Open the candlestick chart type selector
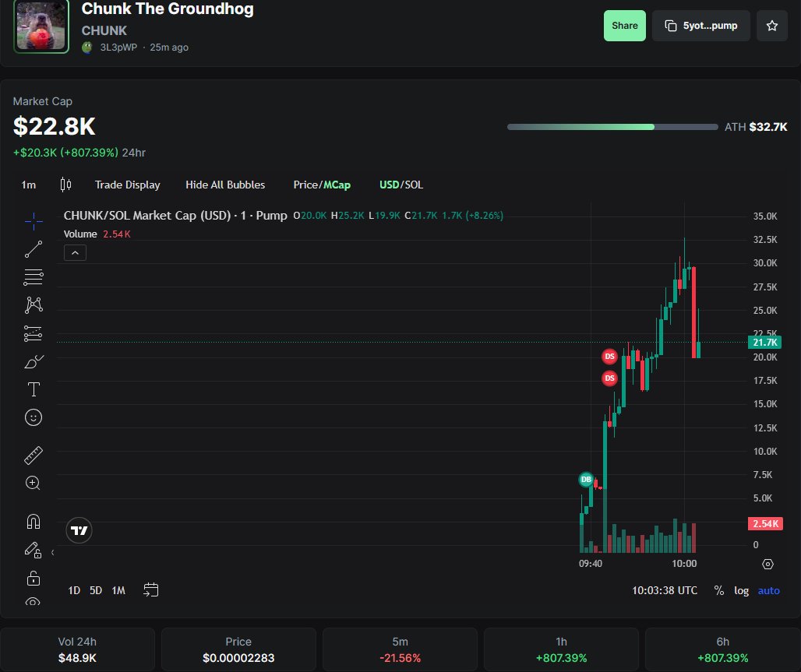The height and width of the screenshot is (672, 801). click(x=66, y=185)
